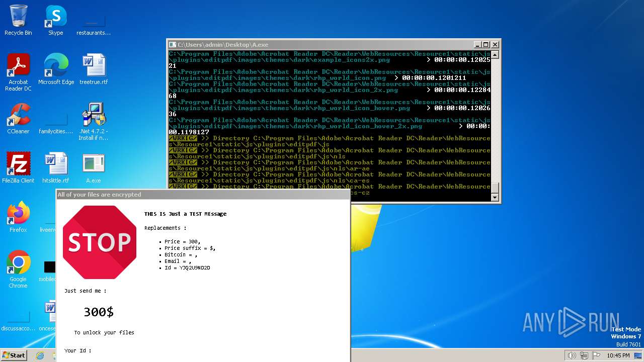
Task: Click console line with rhp_world_icon_hover.png
Action: click(330, 108)
